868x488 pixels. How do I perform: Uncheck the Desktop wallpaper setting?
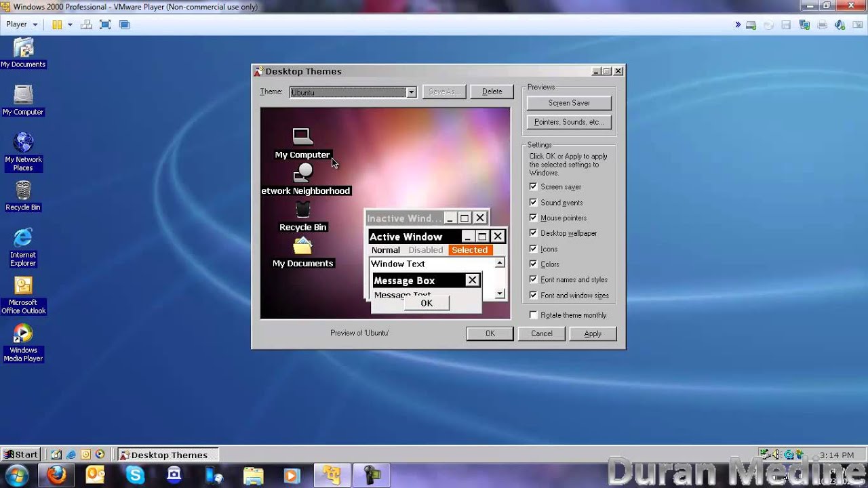(x=533, y=233)
